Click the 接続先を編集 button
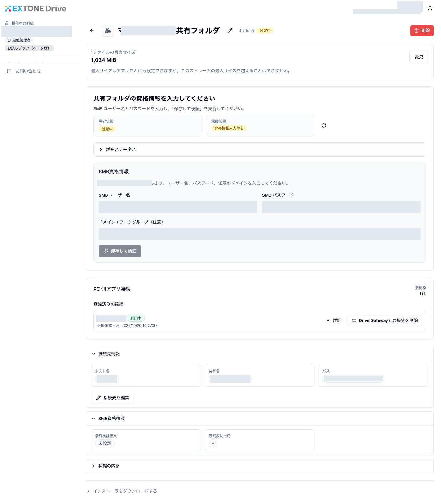This screenshot has width=441, height=504. [113, 398]
